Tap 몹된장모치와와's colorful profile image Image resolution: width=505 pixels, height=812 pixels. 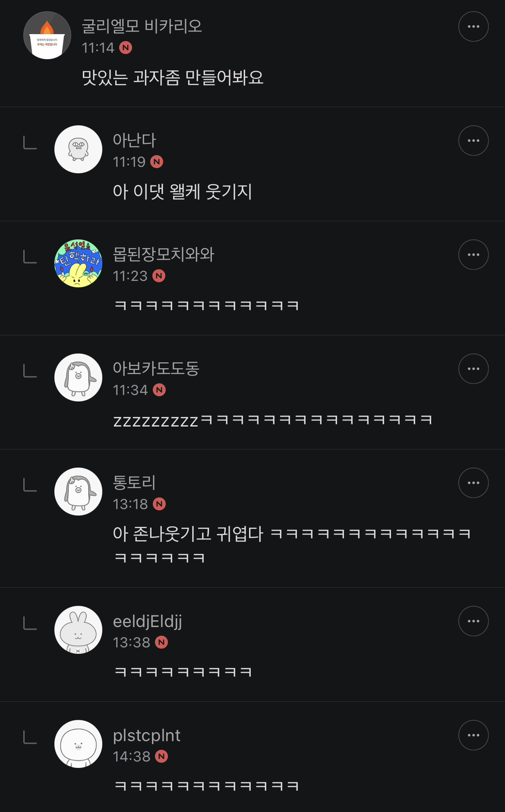coord(78,264)
